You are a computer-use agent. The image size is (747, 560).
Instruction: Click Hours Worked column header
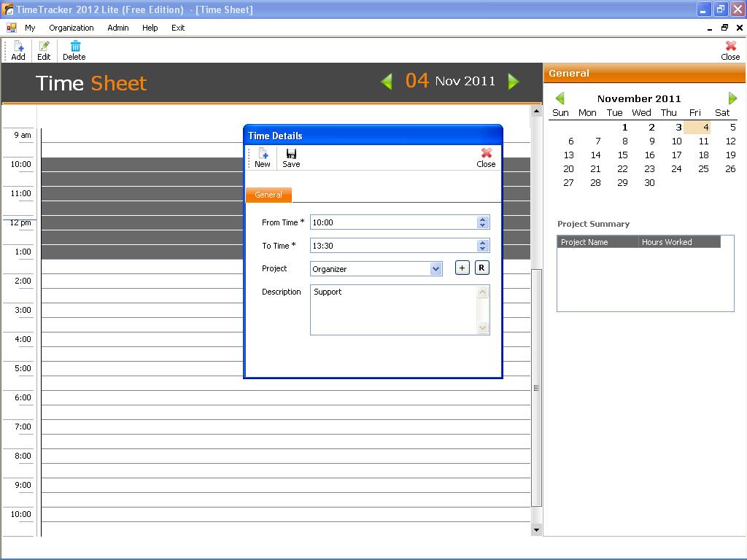[679, 242]
